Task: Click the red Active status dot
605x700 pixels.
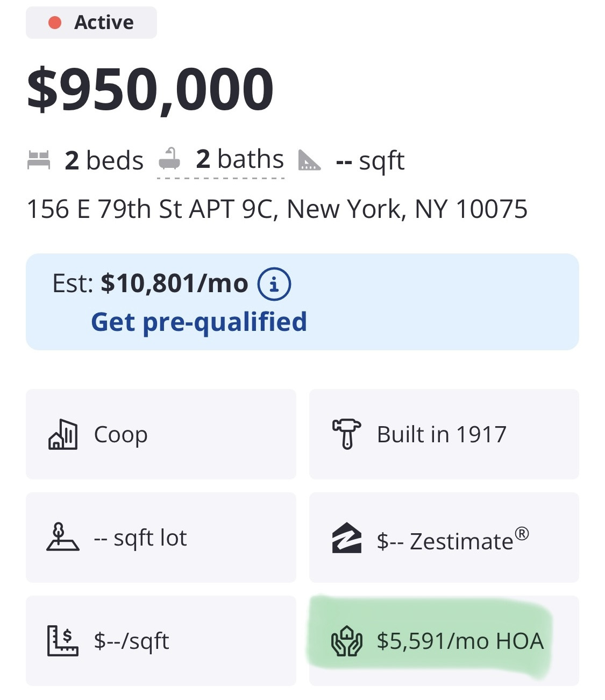Action: tap(55, 23)
